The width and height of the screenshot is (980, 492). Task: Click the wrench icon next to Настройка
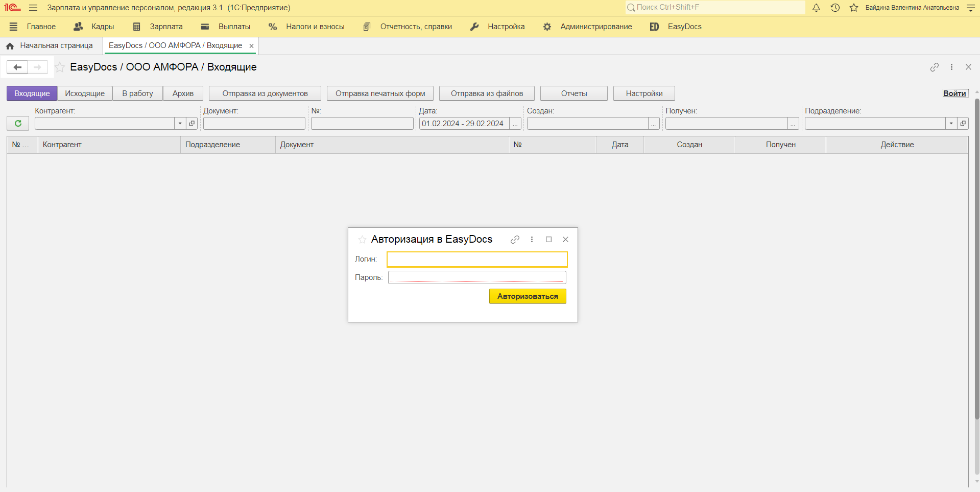(474, 27)
